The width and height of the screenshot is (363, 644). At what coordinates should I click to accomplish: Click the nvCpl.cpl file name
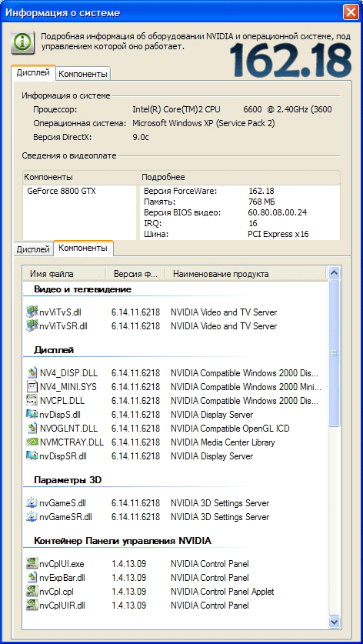click(56, 592)
